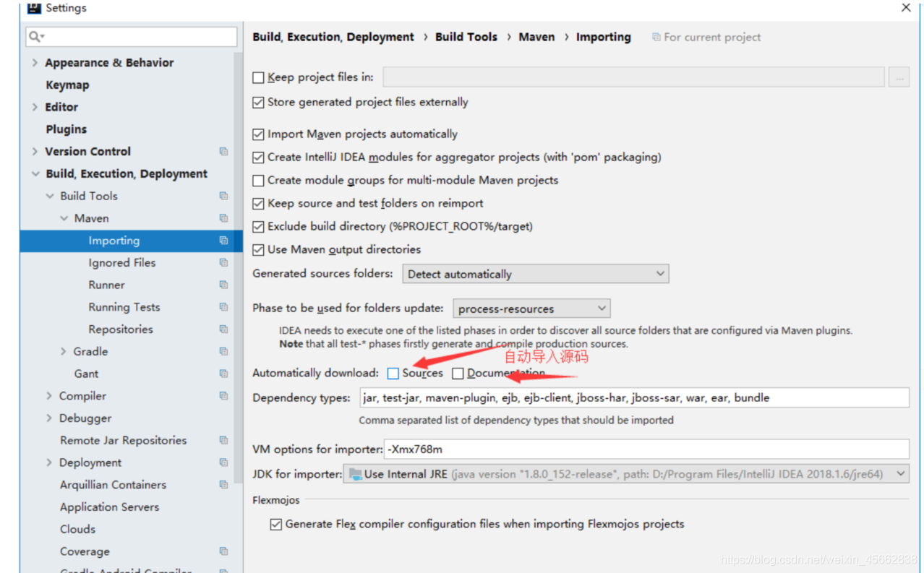This screenshot has width=924, height=573.
Task: Enable automatic download of Sources
Action: (393, 374)
